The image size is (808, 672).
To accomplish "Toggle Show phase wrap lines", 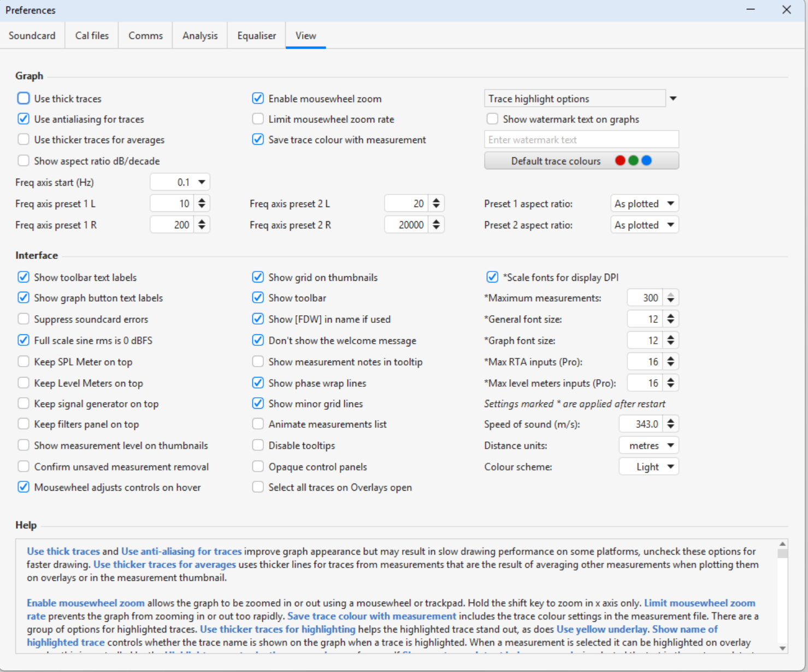I will (258, 383).
